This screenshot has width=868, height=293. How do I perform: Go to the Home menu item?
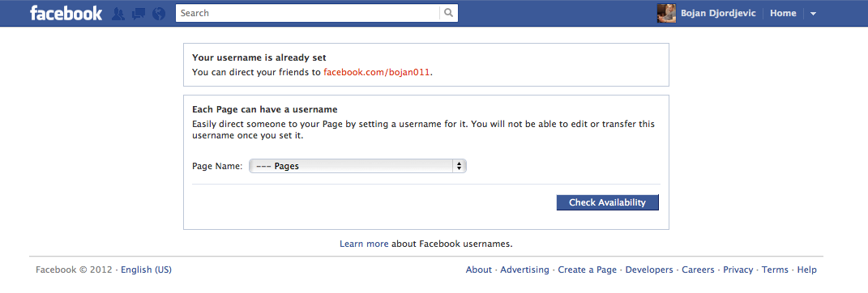783,13
